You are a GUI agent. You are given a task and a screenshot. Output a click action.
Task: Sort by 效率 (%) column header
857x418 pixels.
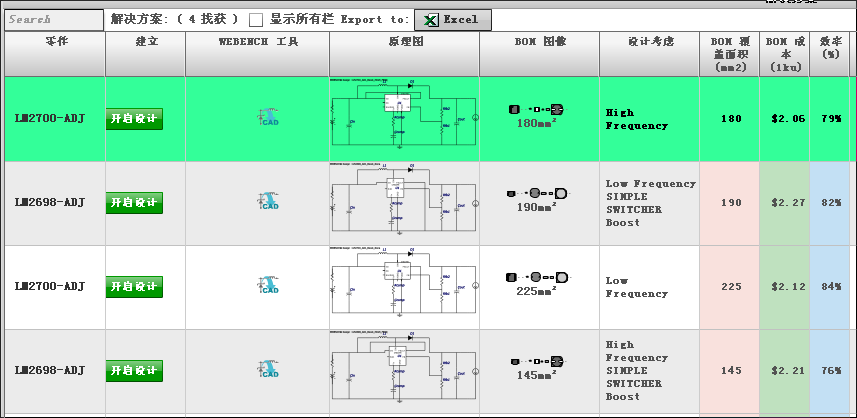pyautogui.click(x=830, y=54)
